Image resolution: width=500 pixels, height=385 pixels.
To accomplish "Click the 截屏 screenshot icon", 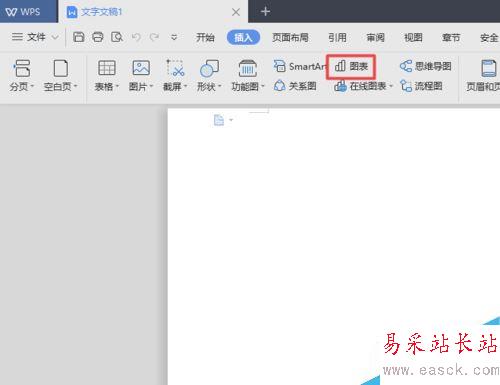I will pyautogui.click(x=175, y=68).
